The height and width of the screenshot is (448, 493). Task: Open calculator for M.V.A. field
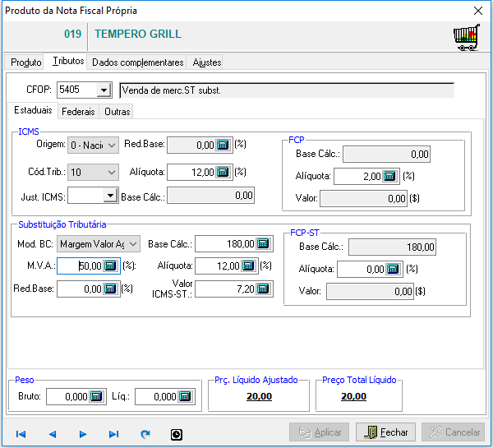tap(110, 266)
